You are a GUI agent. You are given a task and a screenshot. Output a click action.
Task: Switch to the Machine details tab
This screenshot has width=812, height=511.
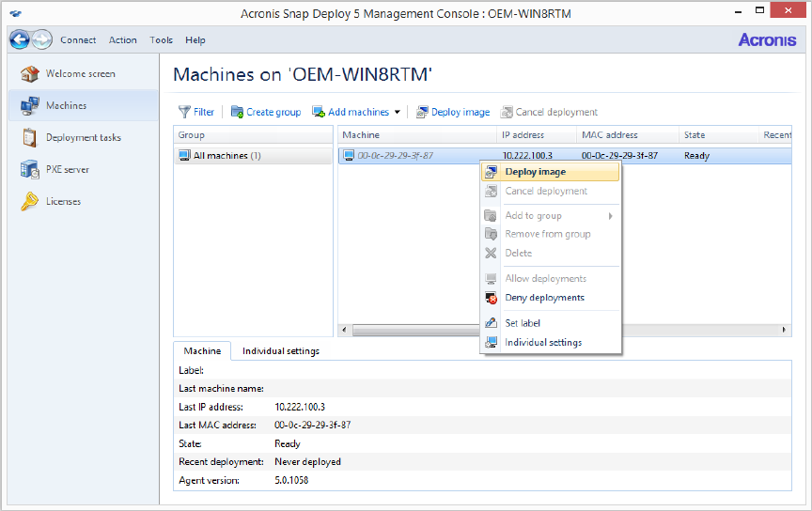coord(202,351)
